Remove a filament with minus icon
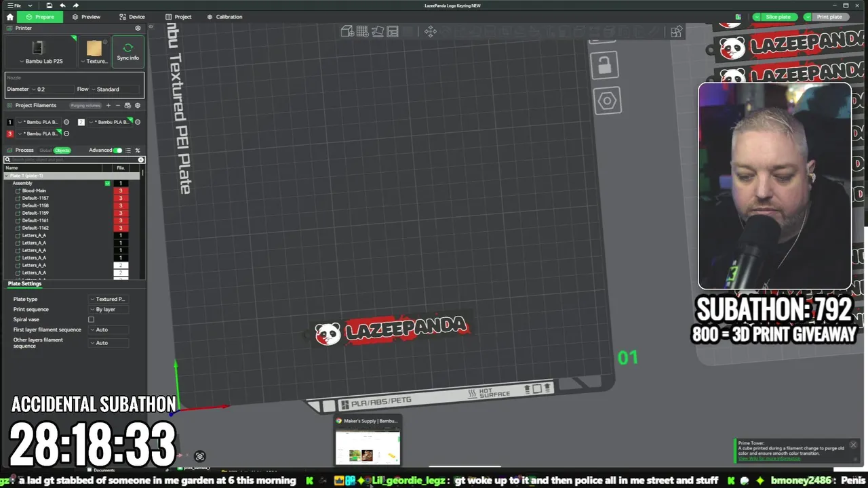This screenshot has width=868, height=488. tap(118, 106)
